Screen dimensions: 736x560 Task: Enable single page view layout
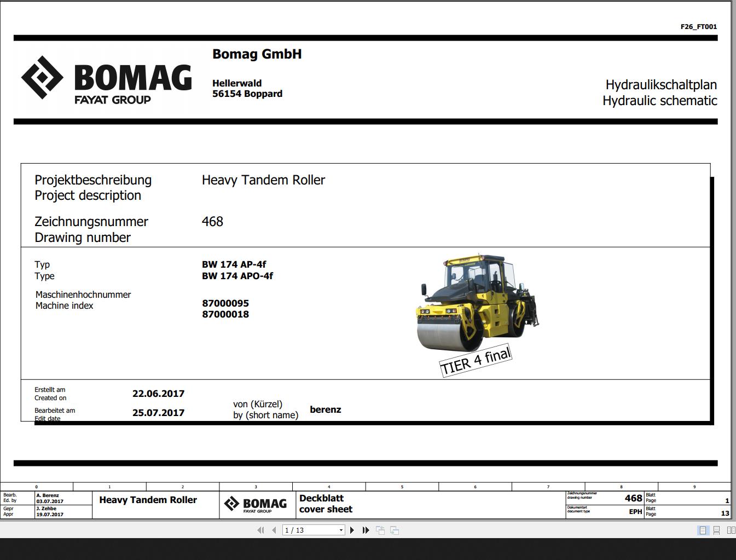coord(703,530)
